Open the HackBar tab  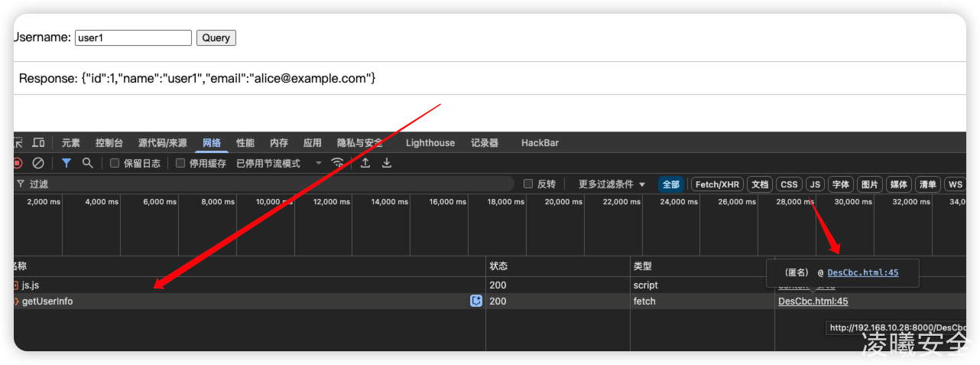540,143
